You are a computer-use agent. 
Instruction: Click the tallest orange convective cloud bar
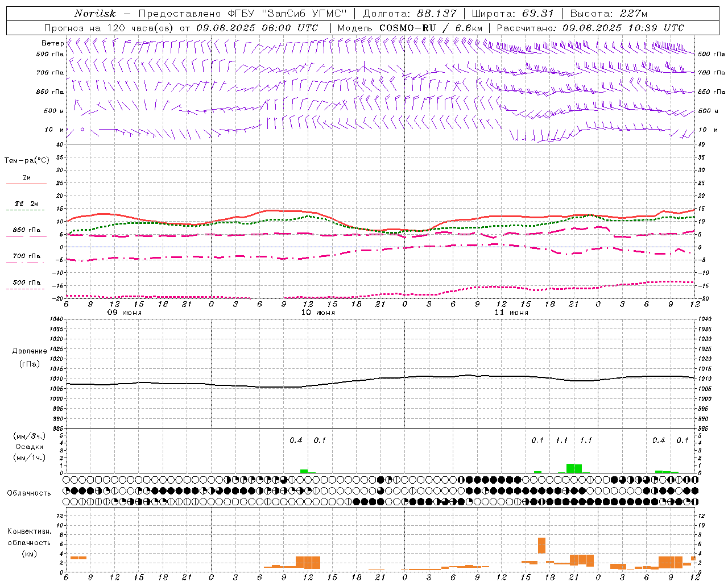(x=541, y=546)
